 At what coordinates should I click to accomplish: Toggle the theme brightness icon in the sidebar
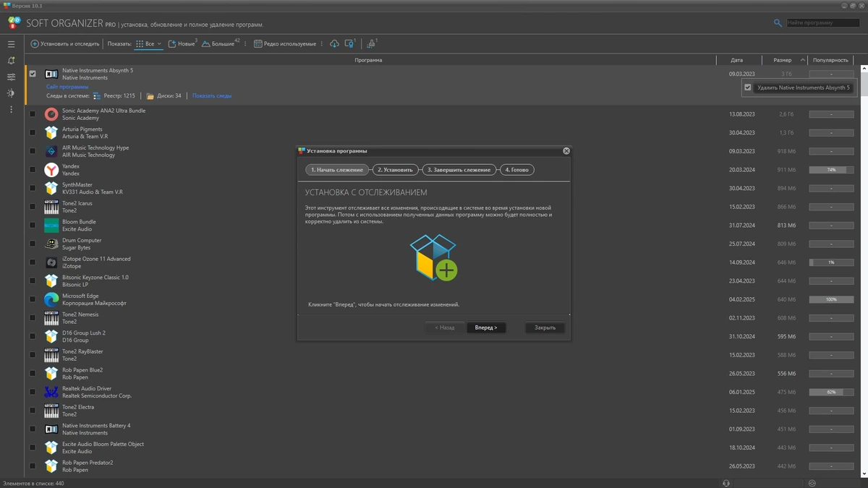[x=11, y=93]
